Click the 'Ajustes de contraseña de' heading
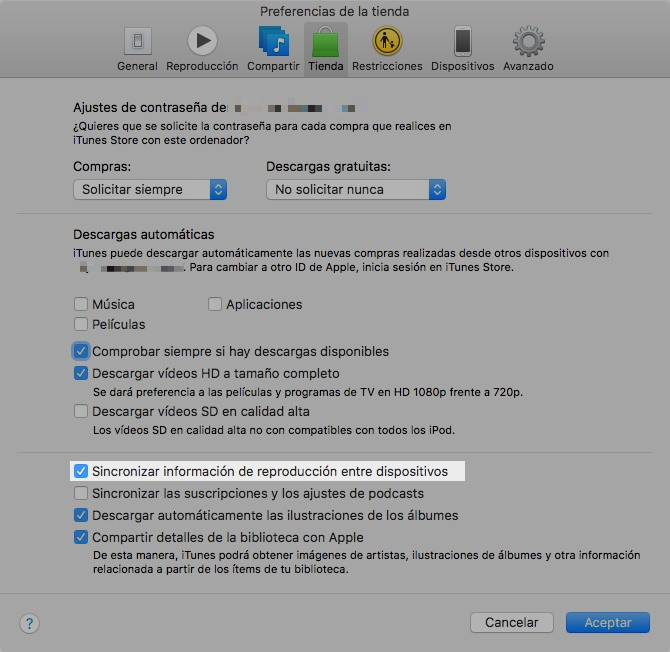This screenshot has height=652, width=670. pos(150,108)
